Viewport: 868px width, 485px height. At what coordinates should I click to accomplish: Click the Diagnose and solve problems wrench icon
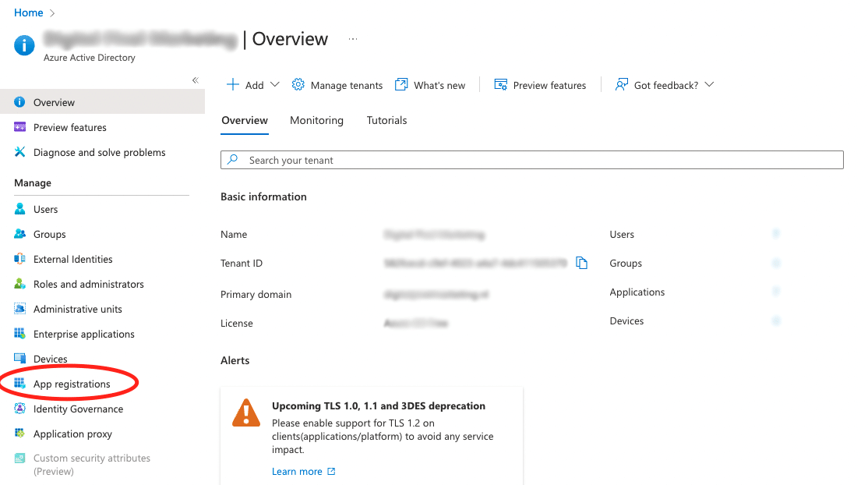coord(19,152)
